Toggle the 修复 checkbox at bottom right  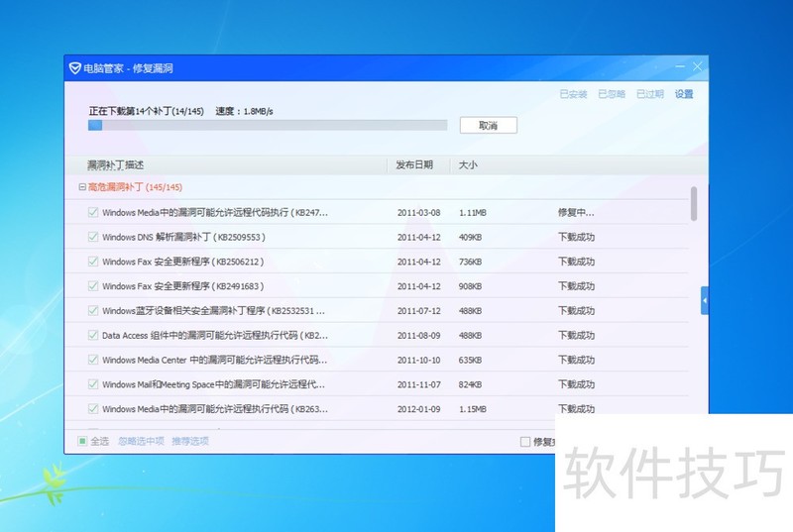tap(525, 442)
